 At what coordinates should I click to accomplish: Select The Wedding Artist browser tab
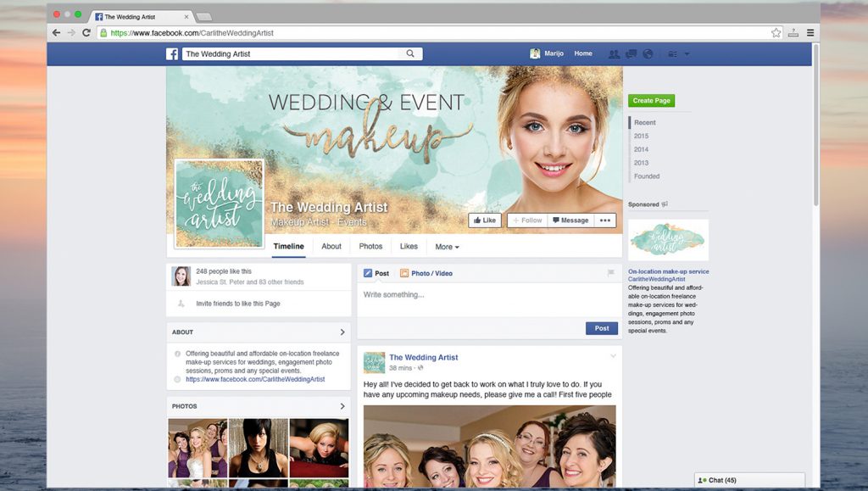point(142,17)
